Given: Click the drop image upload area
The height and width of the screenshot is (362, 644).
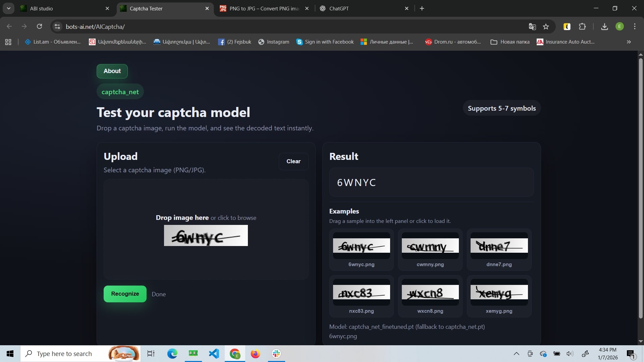Looking at the screenshot, I should pyautogui.click(x=206, y=229).
